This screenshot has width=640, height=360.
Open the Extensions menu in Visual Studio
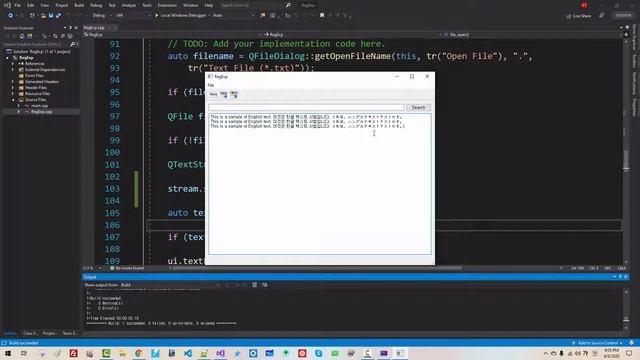tap(167, 5)
